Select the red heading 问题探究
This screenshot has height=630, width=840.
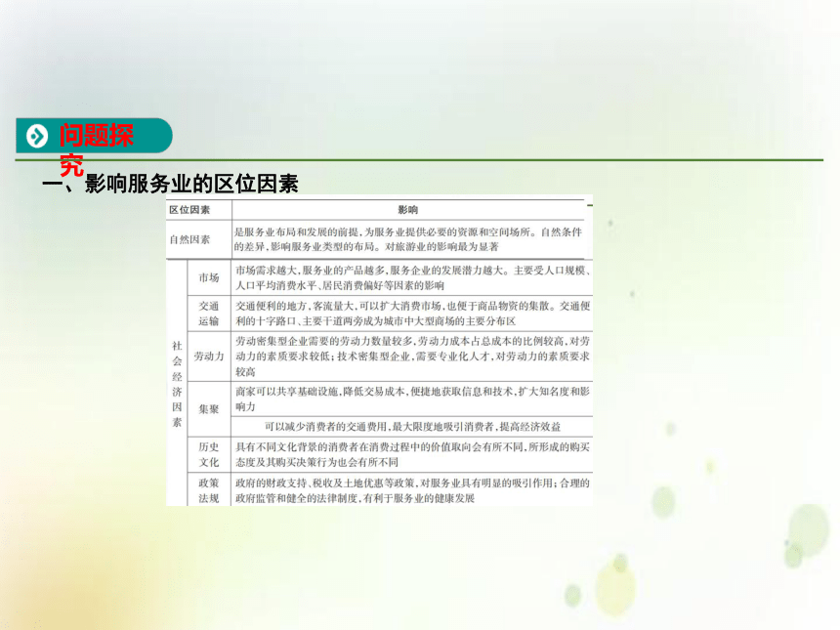[97, 149]
